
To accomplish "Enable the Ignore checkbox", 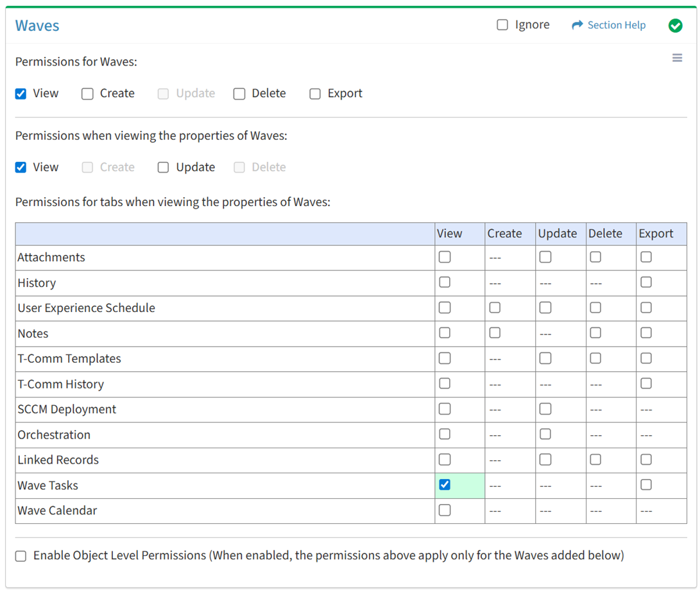I will [x=502, y=25].
